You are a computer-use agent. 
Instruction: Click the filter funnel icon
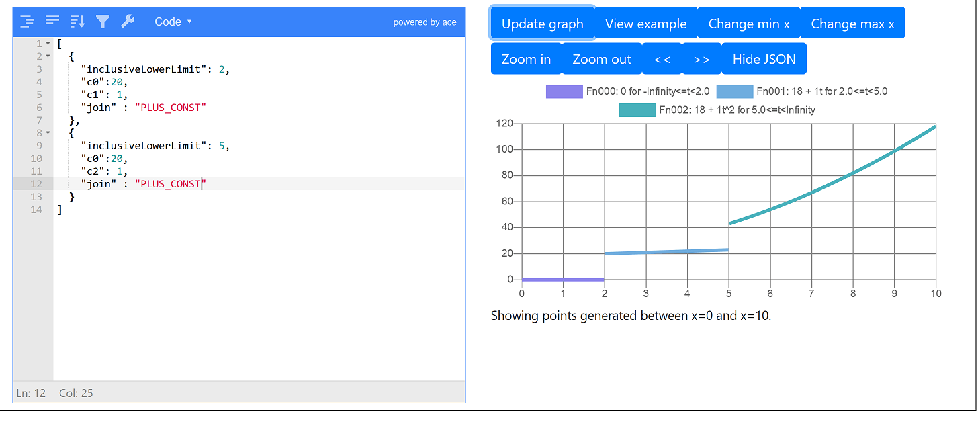point(102,22)
